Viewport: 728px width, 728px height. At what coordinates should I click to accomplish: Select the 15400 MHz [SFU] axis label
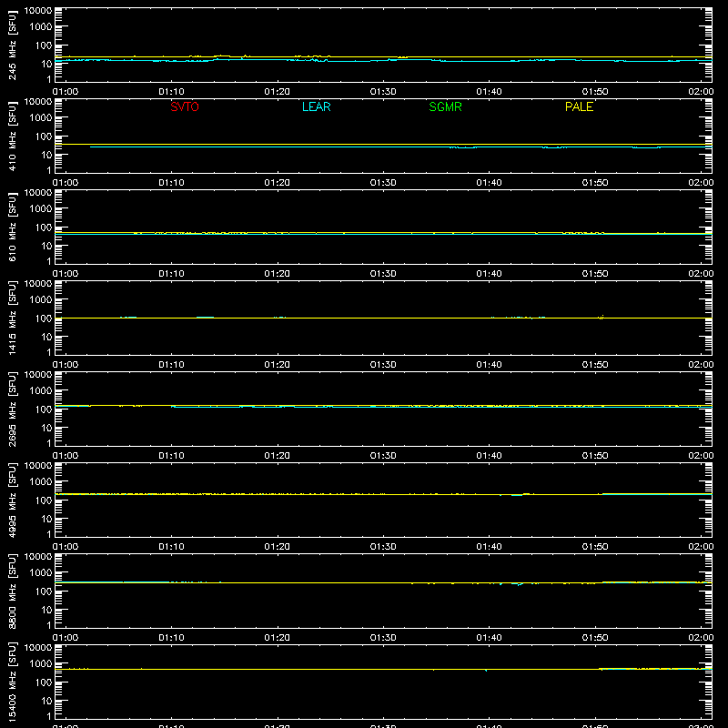13,682
